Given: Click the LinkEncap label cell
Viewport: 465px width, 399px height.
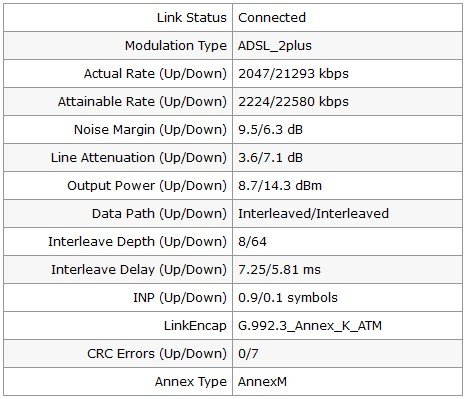Looking at the screenshot, I should click(x=118, y=326).
